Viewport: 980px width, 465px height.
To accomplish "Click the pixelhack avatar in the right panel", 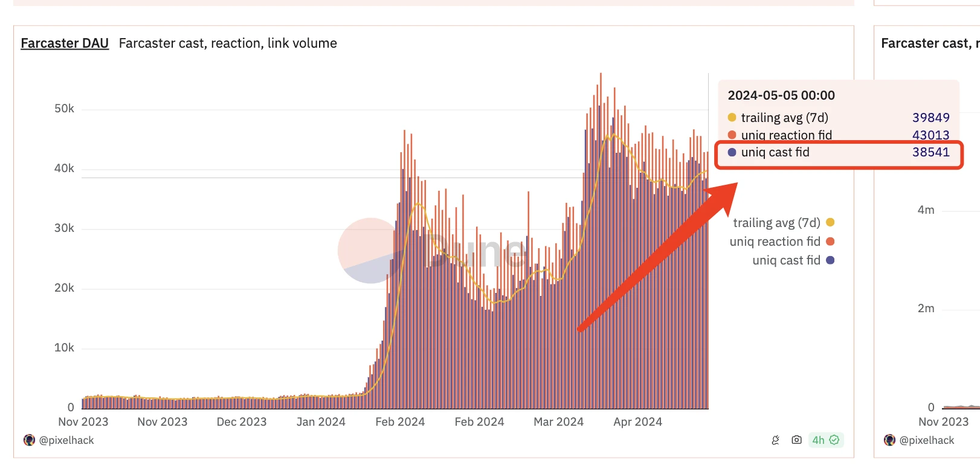I will tap(889, 440).
